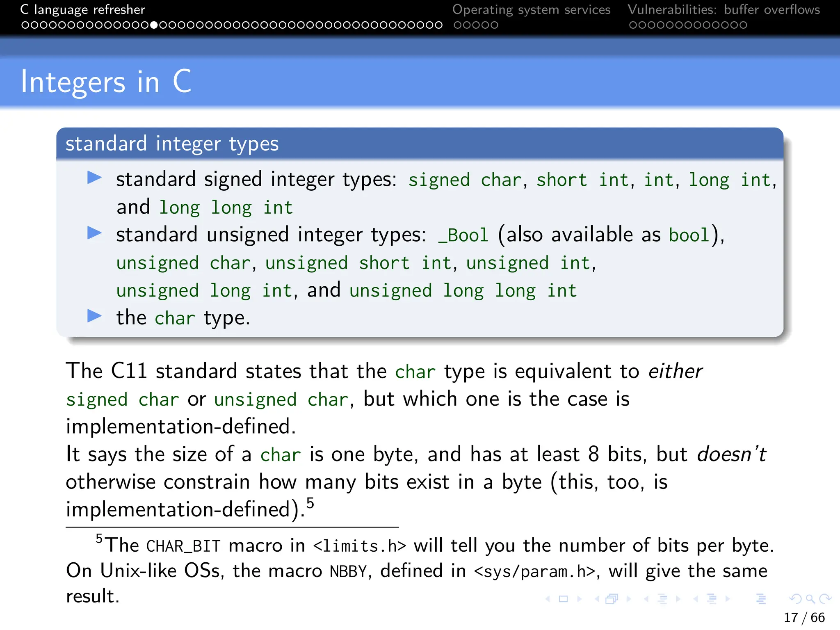This screenshot has height=630, width=840.
Task: Click the slide rectangle navigation icon
Action: 564,599
